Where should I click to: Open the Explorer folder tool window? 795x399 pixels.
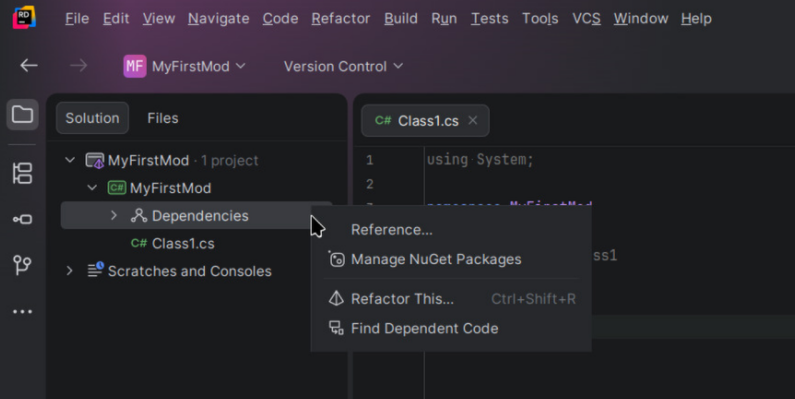[x=22, y=115]
